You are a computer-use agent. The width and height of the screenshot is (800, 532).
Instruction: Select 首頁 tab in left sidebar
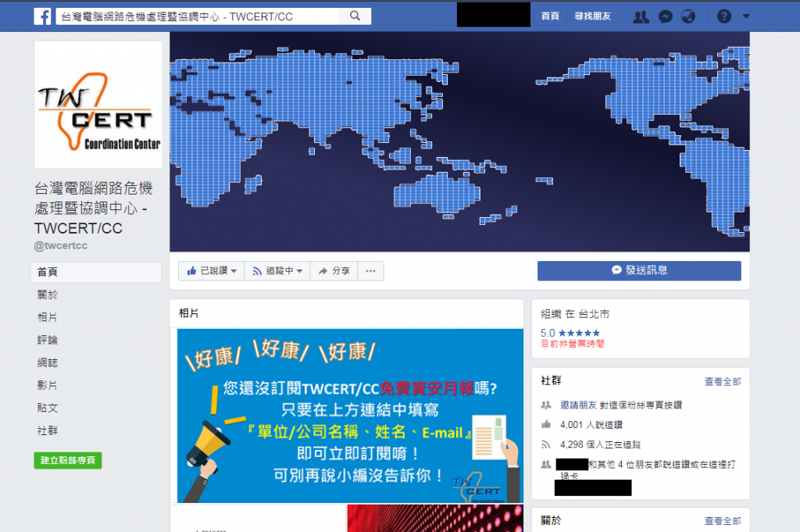(x=96, y=272)
